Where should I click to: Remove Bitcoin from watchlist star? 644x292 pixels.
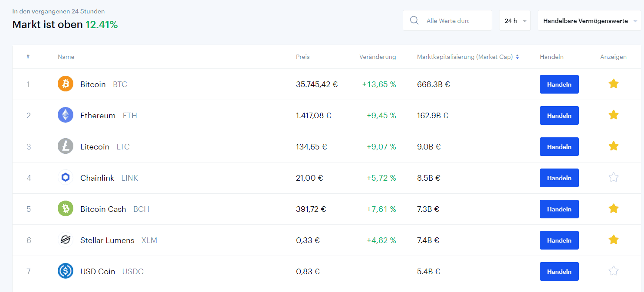click(613, 84)
